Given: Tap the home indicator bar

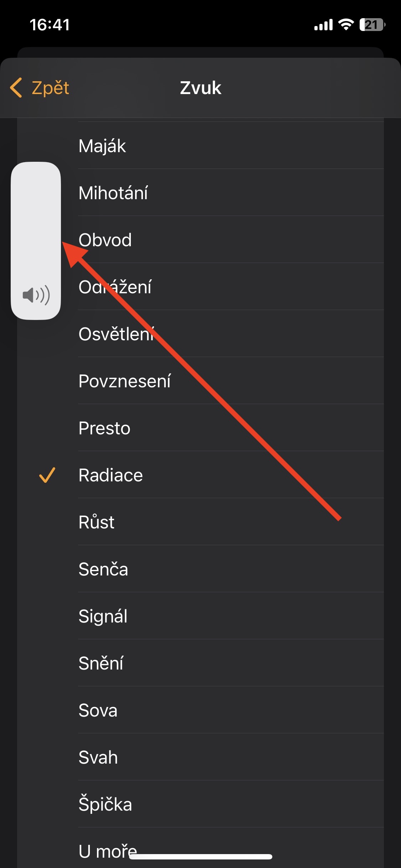Looking at the screenshot, I should click(201, 857).
